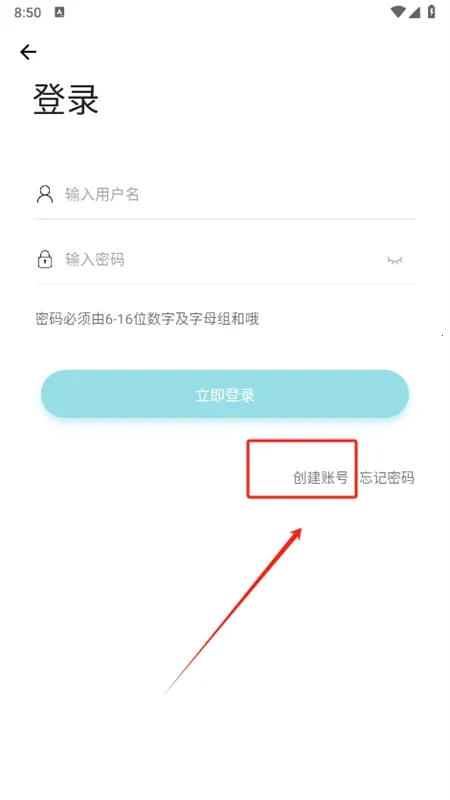Tap the Wi-Fi icon in status bar
The image size is (450, 800).
point(398,12)
